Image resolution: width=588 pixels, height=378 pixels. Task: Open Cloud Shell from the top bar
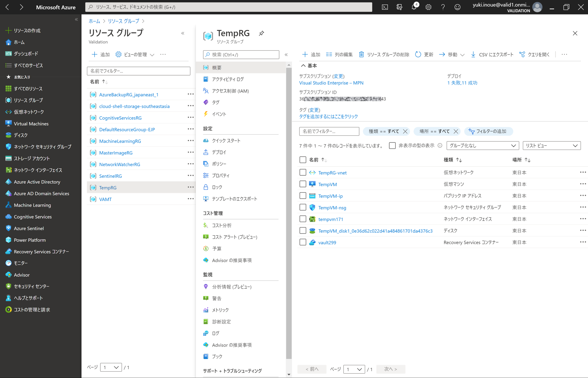pyautogui.click(x=385, y=7)
